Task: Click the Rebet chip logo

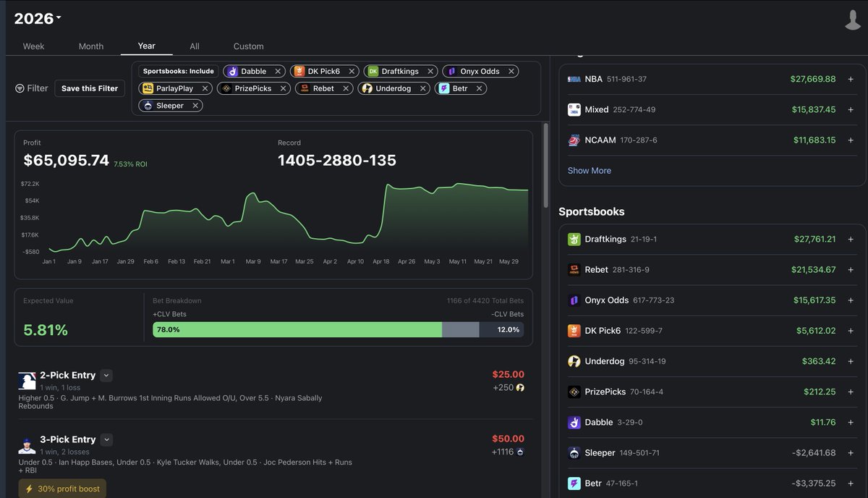Action: coord(305,88)
